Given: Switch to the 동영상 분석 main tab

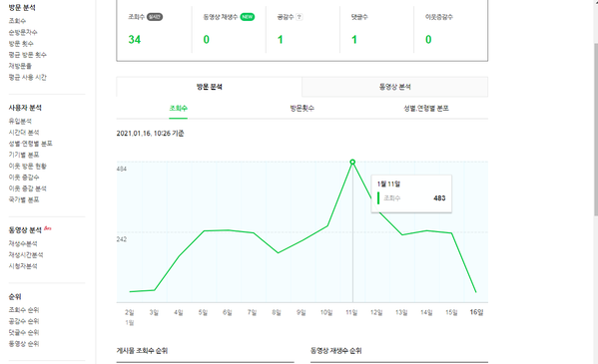Looking at the screenshot, I should click(394, 87).
